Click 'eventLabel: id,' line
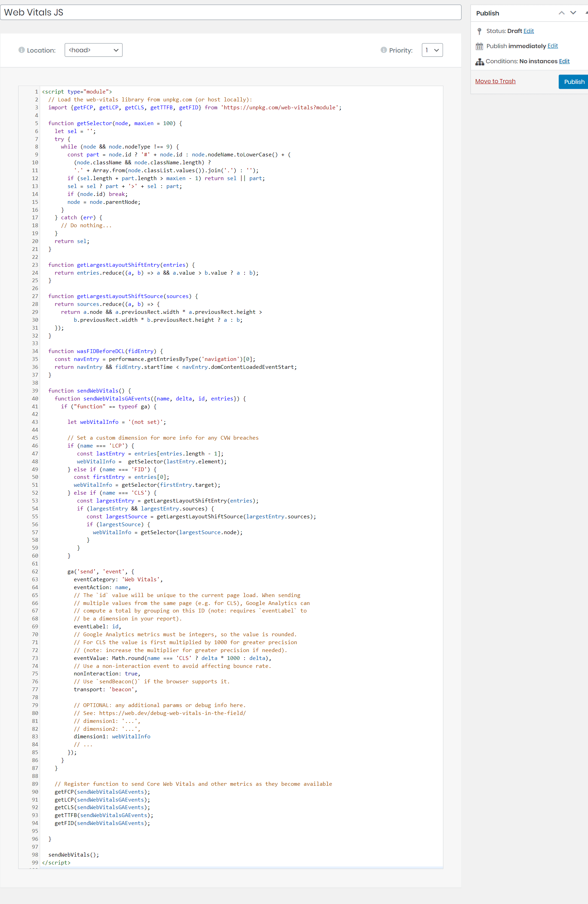 pyautogui.click(x=98, y=627)
